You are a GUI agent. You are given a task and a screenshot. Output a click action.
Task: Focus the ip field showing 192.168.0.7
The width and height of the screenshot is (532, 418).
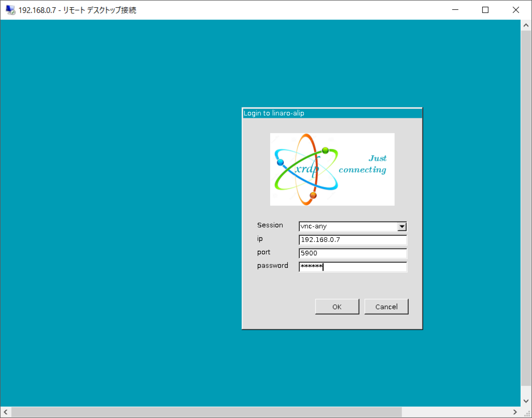pos(353,240)
